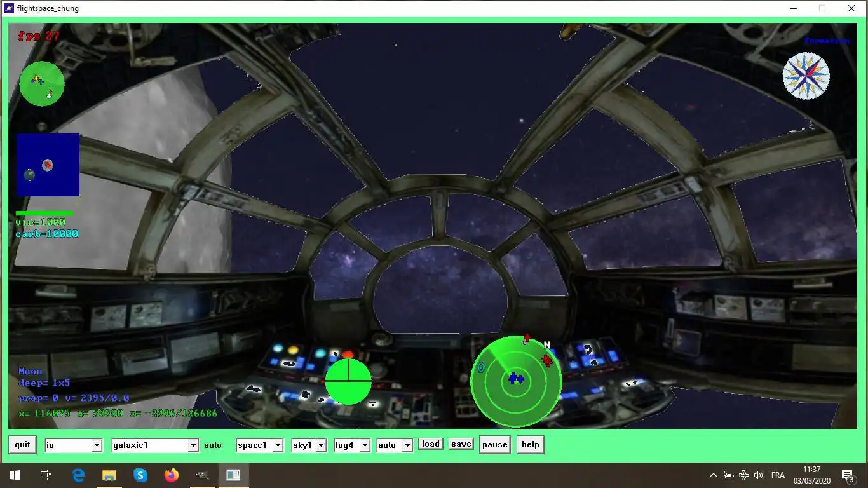Click the carb=10000 fuel readout

(x=47, y=234)
